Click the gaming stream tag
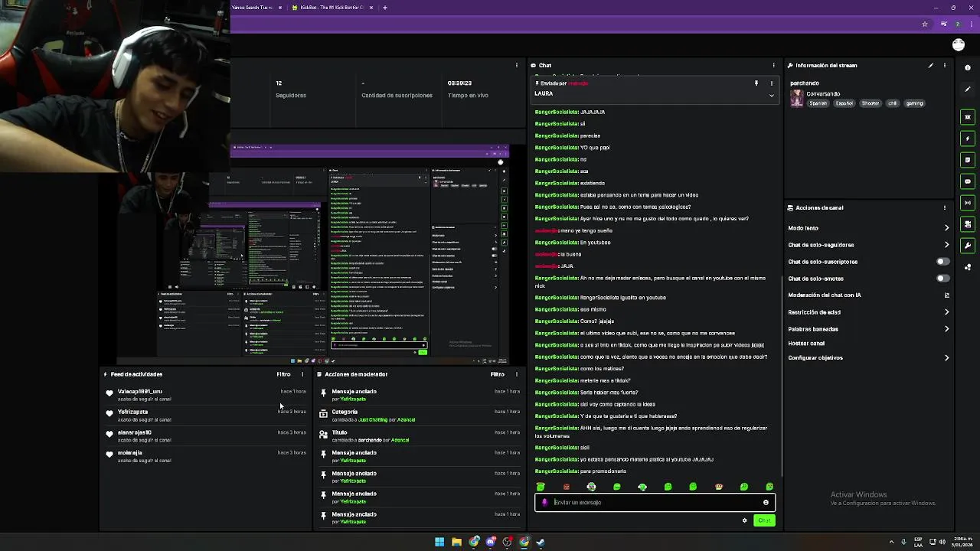 click(x=915, y=103)
